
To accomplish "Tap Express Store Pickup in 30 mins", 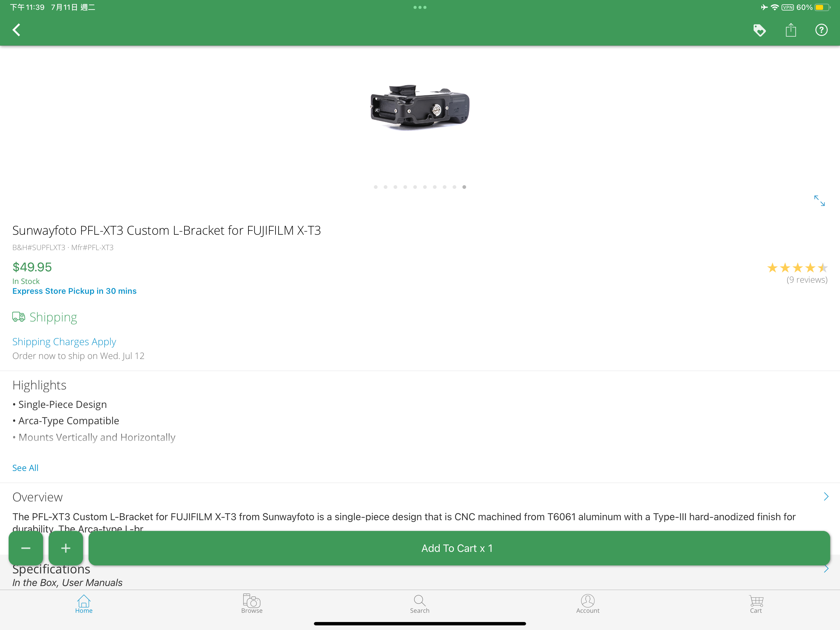I will coord(74,291).
